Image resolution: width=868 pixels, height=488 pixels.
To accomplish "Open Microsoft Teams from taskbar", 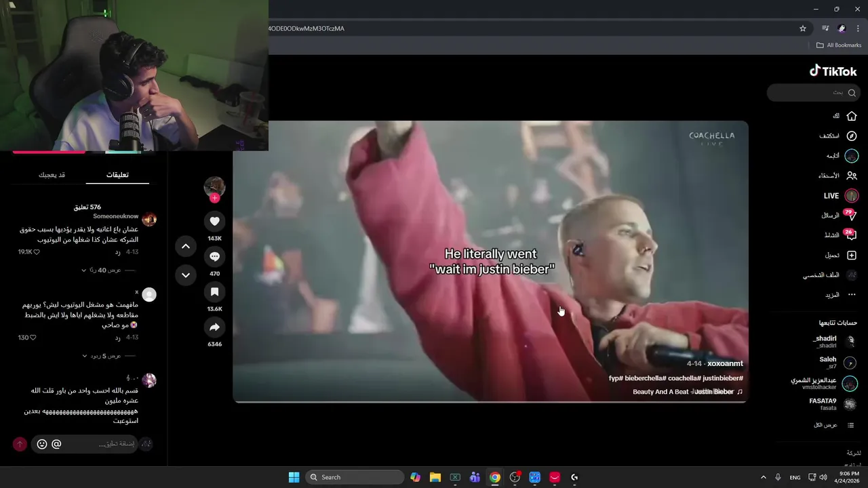I will tap(475, 477).
